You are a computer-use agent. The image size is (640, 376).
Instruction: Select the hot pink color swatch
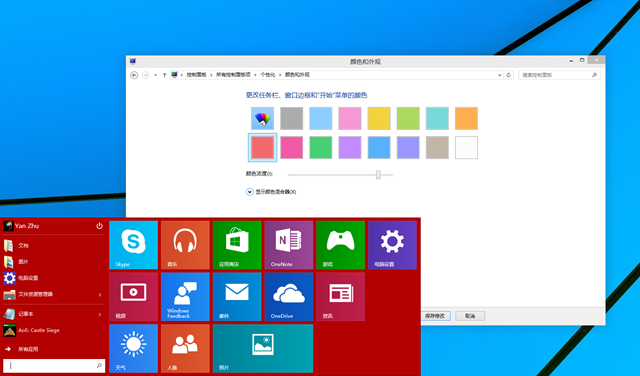[x=291, y=147]
